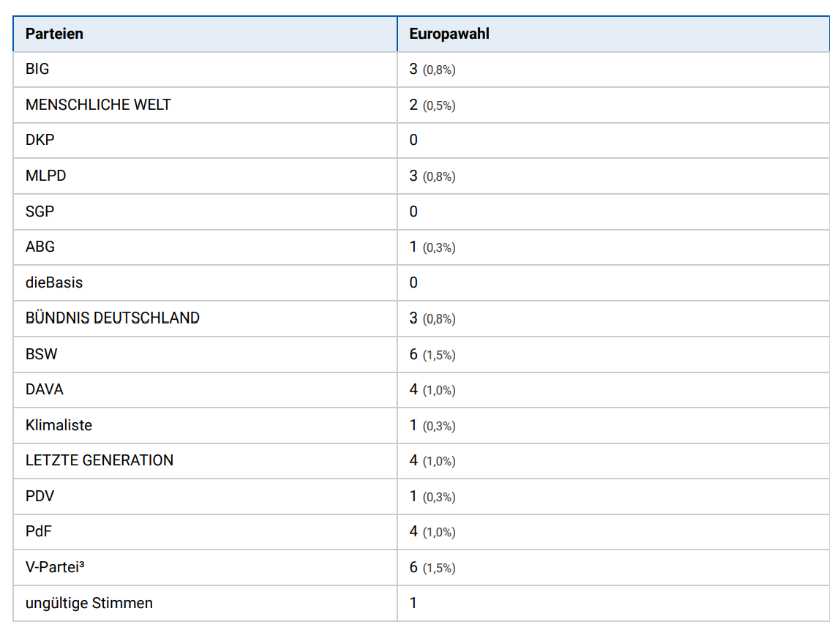
Task: Select the BIG party row label
Action: (x=37, y=69)
